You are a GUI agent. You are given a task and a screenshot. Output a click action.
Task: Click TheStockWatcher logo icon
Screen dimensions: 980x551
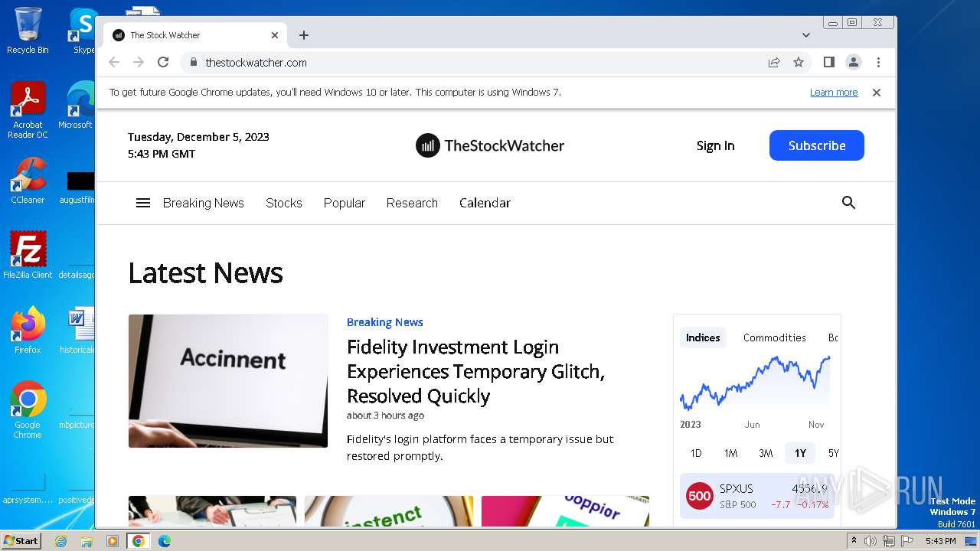click(428, 145)
